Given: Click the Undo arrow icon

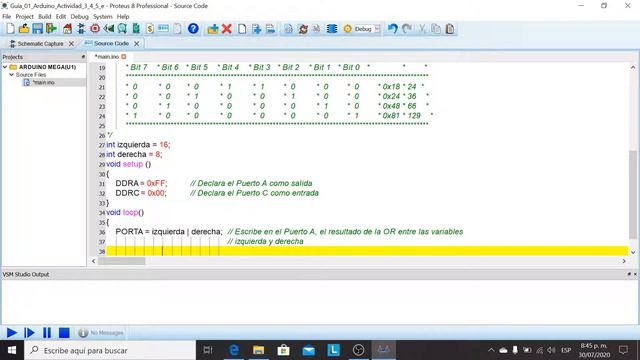Looking at the screenshot, I should (x=393, y=29).
